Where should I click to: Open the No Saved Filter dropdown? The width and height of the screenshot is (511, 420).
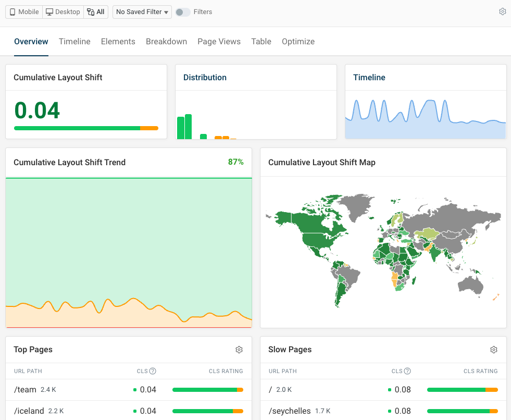142,11
